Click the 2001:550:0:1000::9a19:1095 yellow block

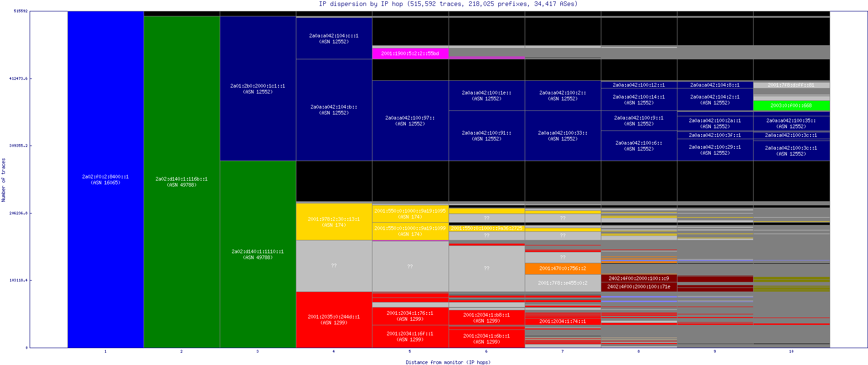coord(410,214)
